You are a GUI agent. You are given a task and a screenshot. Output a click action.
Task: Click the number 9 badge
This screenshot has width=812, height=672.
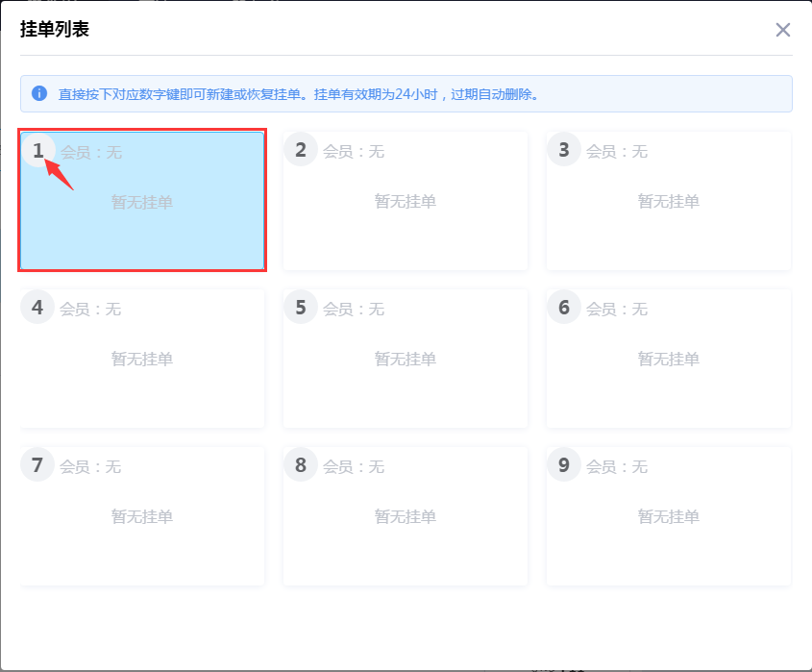click(563, 464)
